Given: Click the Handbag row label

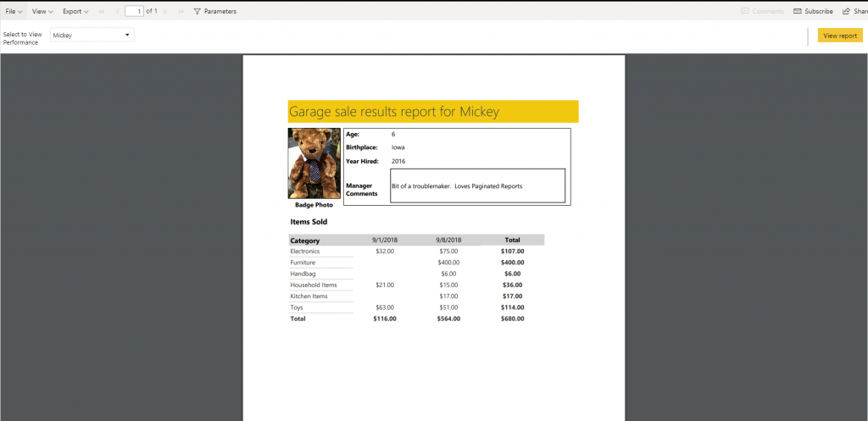Looking at the screenshot, I should click(302, 274).
